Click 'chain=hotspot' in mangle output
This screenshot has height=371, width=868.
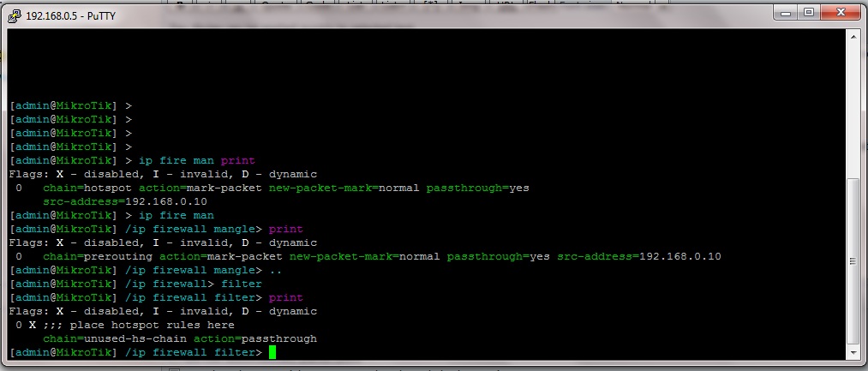pos(87,188)
